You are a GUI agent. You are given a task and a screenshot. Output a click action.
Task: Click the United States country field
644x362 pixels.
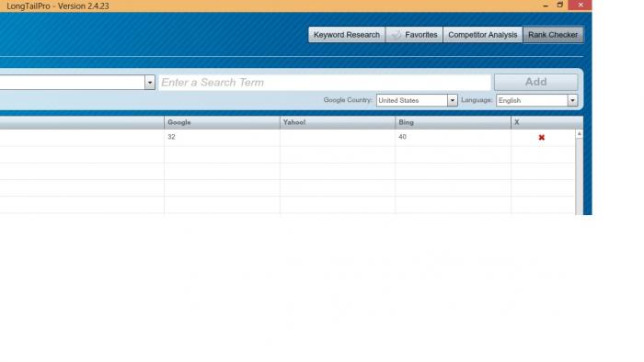[411, 100]
